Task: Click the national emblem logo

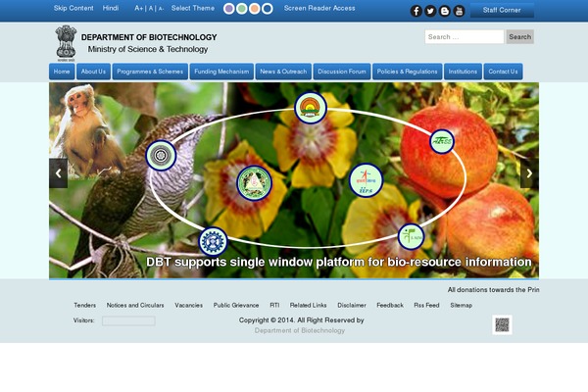Action: (66, 43)
